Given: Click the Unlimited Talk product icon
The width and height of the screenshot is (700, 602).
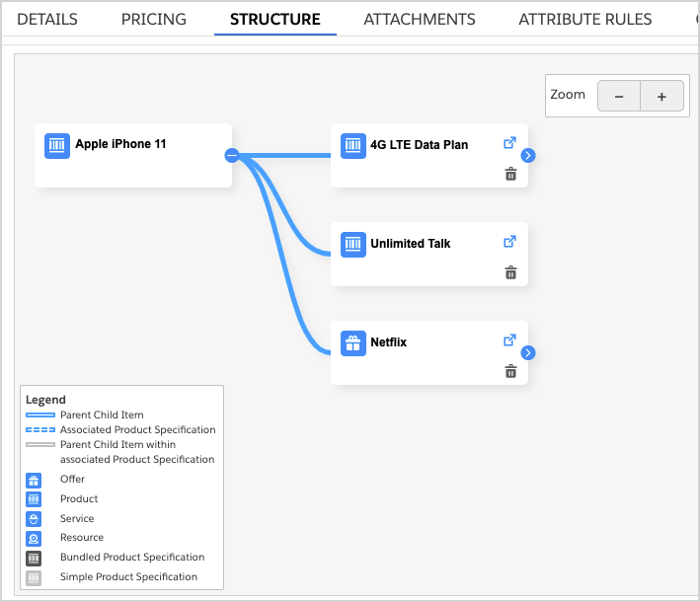Looking at the screenshot, I should [x=353, y=244].
